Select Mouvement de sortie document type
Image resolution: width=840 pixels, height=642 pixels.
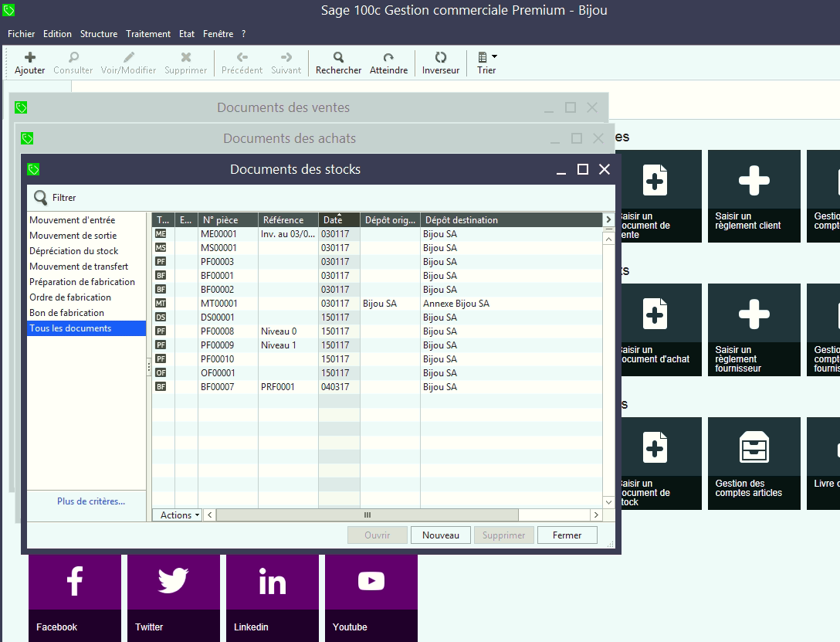coord(86,236)
